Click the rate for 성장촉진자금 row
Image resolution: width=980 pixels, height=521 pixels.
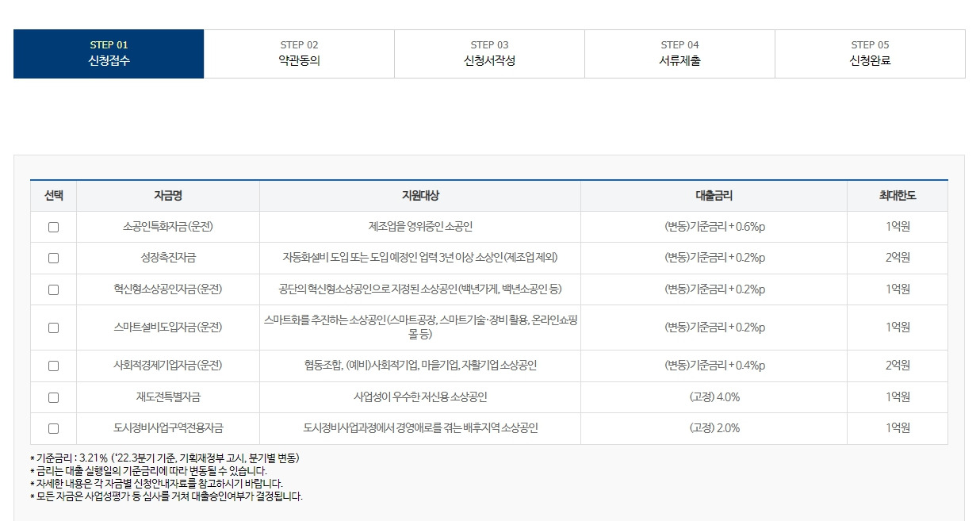[x=714, y=258]
